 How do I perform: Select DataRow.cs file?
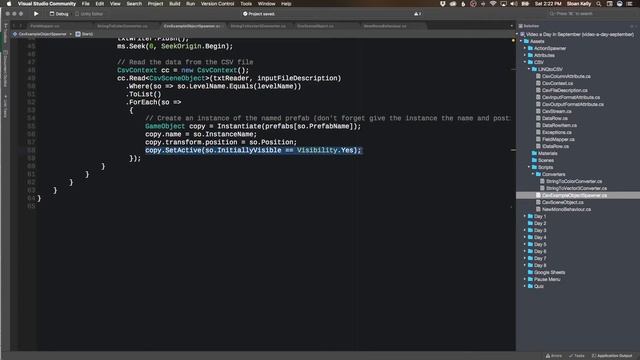(x=554, y=118)
